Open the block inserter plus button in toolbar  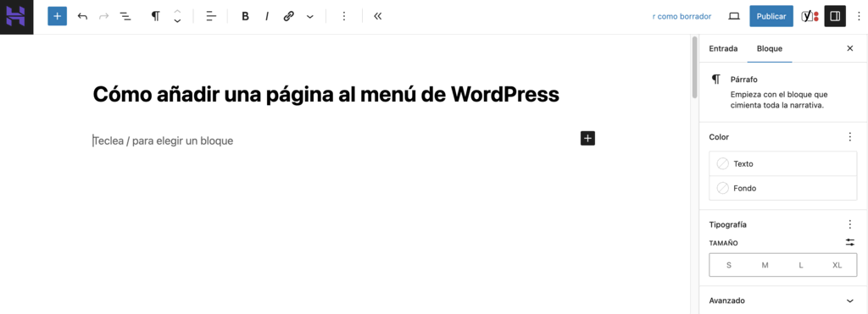57,17
